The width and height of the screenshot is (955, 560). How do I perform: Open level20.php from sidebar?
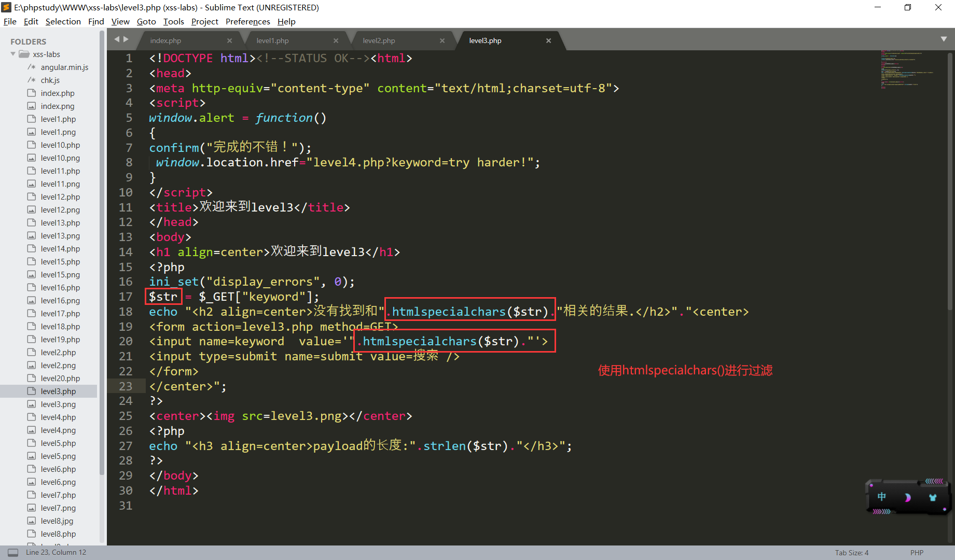(60, 379)
